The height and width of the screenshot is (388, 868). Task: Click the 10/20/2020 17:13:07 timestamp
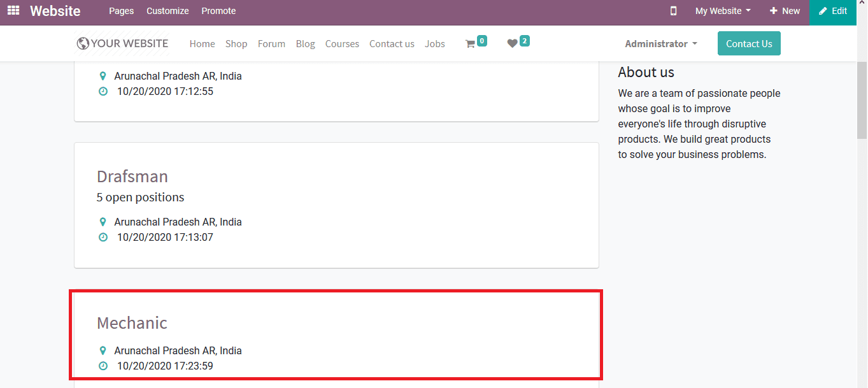click(165, 237)
